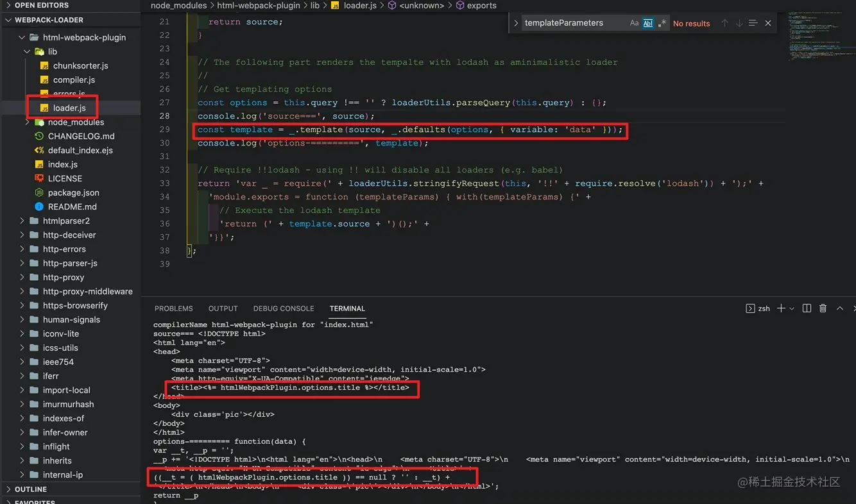Toggle Match Whole Word in find widget

click(648, 23)
